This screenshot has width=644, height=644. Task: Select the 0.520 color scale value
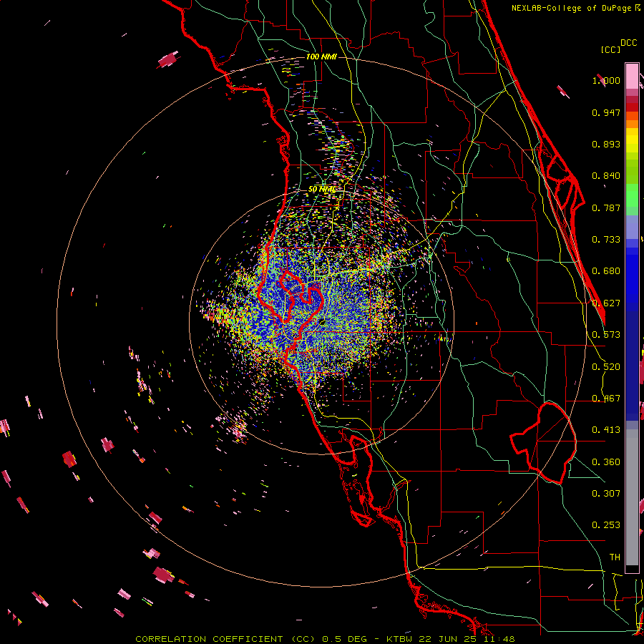[x=606, y=367]
